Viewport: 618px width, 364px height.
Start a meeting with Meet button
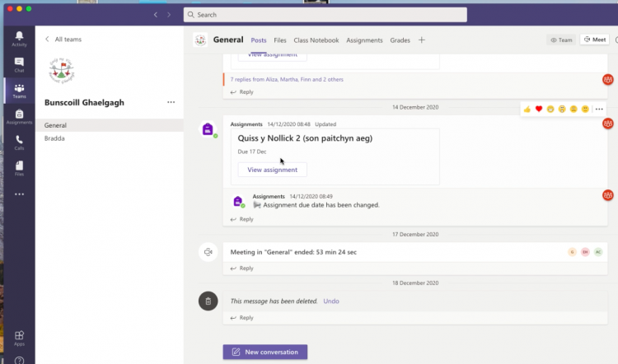(595, 40)
